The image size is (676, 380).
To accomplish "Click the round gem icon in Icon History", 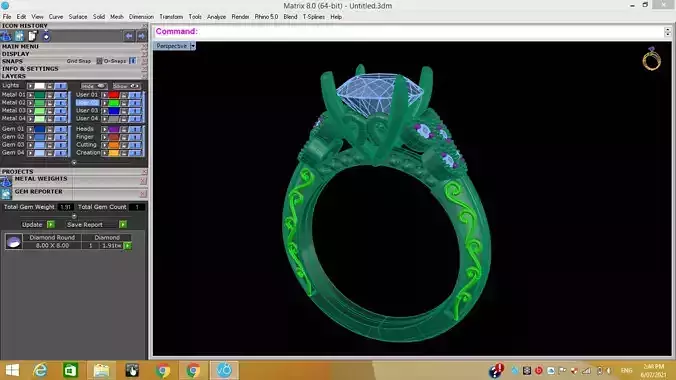I will pyautogui.click(x=46, y=36).
